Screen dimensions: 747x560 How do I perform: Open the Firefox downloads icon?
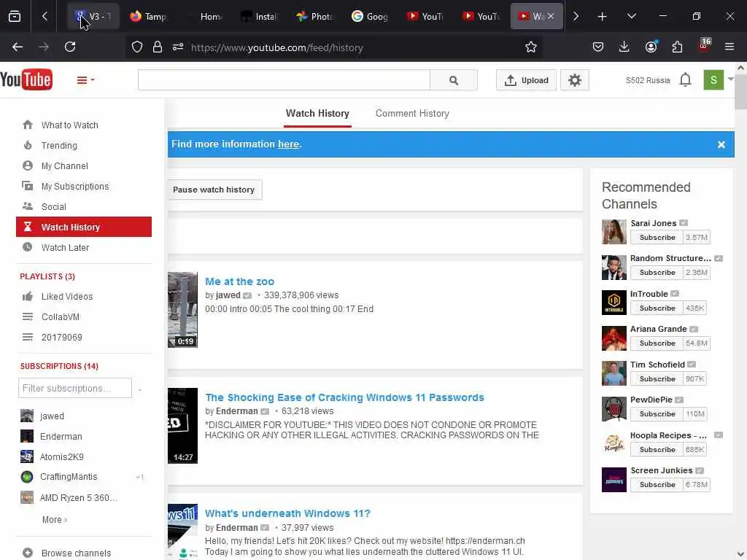pos(624,47)
